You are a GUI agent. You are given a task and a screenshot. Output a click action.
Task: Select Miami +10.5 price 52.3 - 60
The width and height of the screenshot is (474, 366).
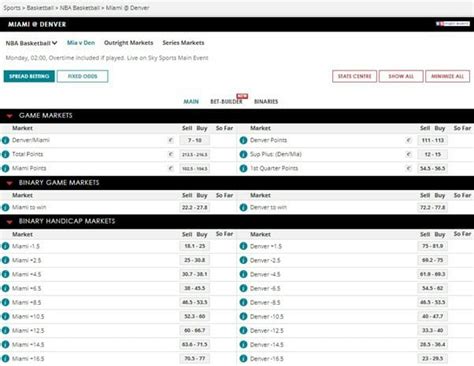[x=195, y=316]
